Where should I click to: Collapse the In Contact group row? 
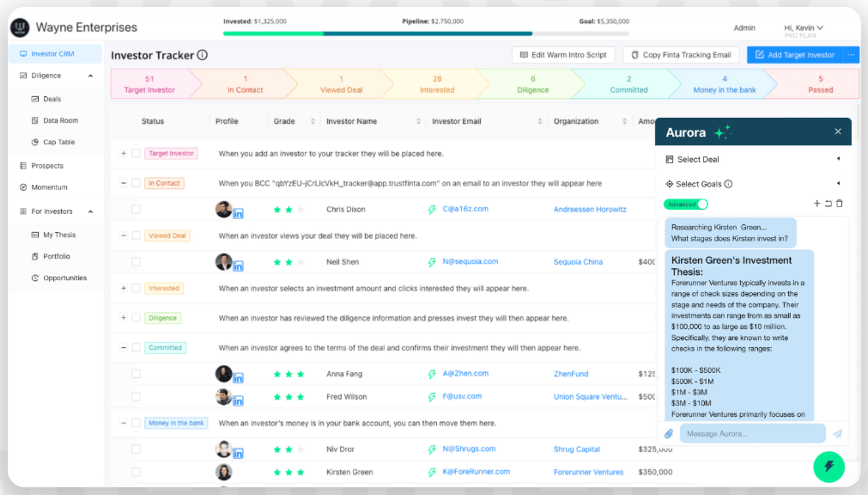pos(124,183)
